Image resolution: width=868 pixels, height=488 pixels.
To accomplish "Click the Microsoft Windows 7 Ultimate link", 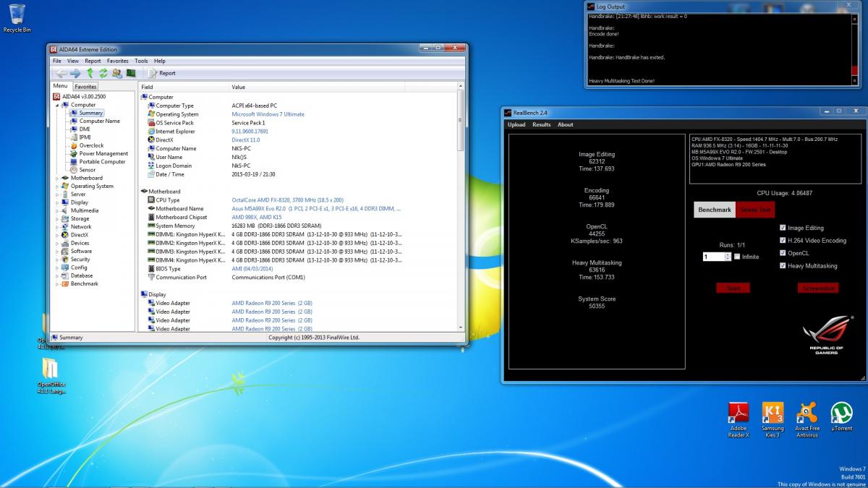I will click(x=268, y=114).
